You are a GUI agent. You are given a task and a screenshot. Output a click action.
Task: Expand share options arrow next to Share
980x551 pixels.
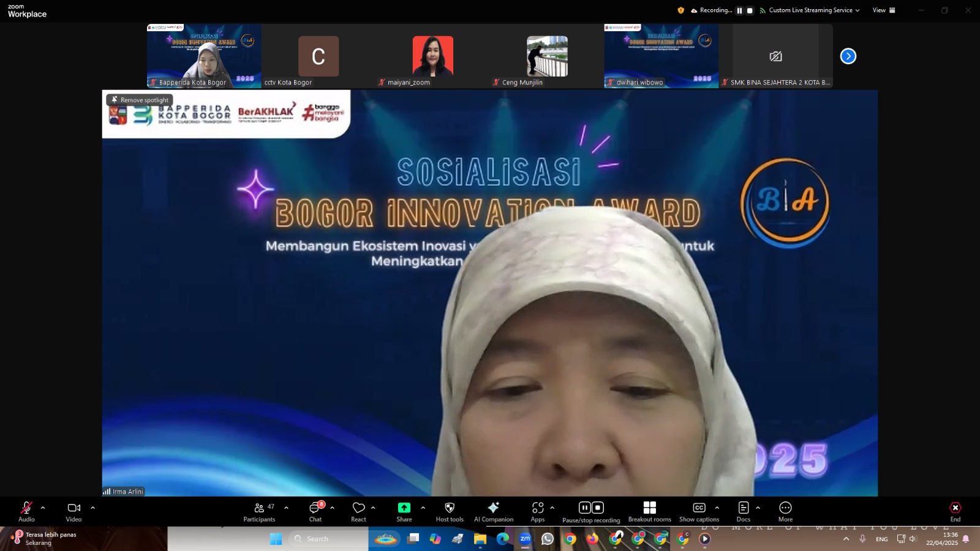click(x=423, y=508)
